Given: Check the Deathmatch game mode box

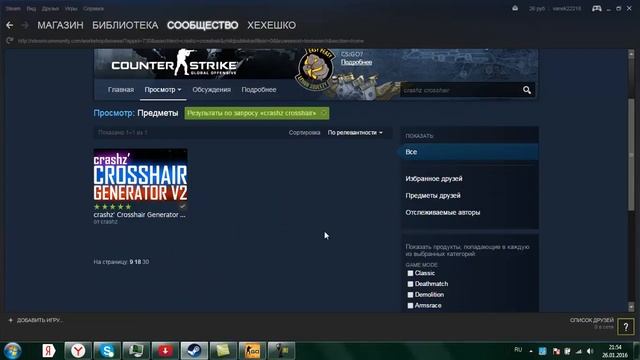Looking at the screenshot, I should 410,284.
